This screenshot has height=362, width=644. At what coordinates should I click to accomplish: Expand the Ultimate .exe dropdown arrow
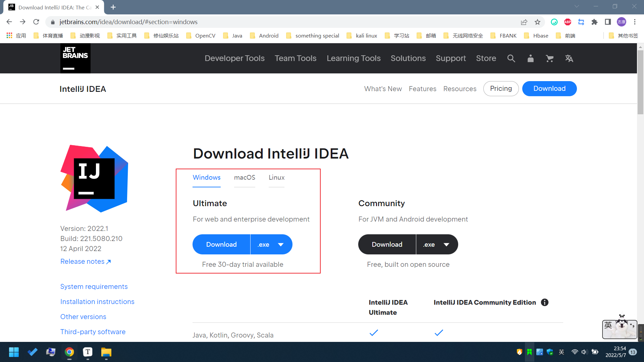coord(280,244)
